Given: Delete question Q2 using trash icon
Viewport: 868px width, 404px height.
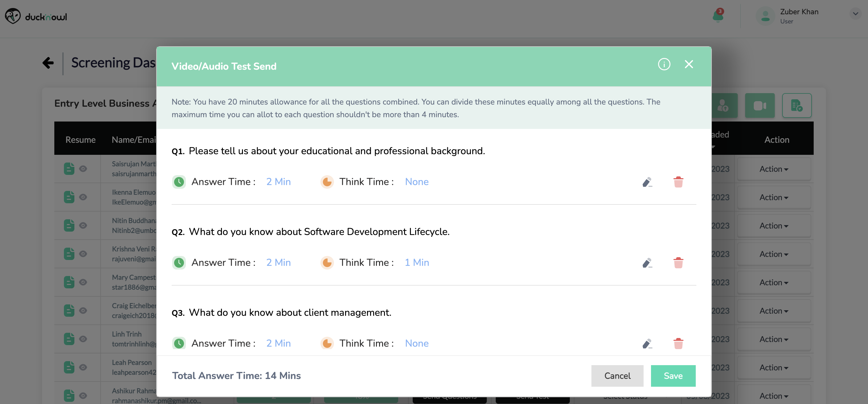Looking at the screenshot, I should pos(678,263).
